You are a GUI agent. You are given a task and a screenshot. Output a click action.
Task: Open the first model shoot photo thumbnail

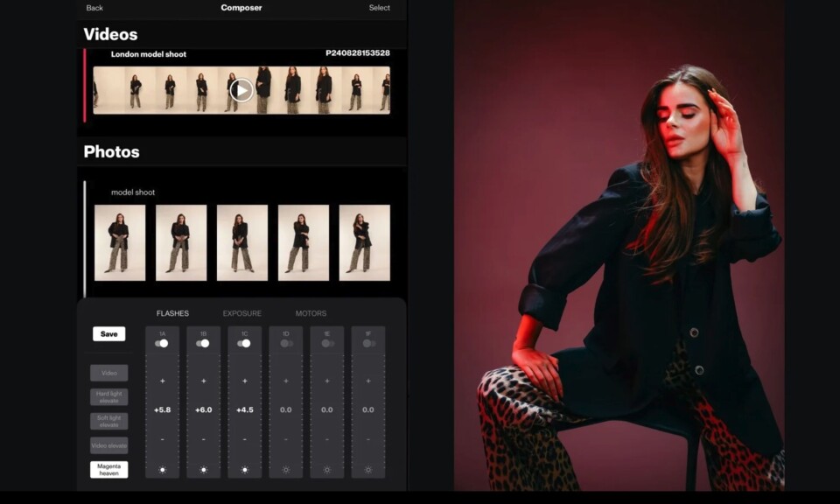(x=120, y=242)
